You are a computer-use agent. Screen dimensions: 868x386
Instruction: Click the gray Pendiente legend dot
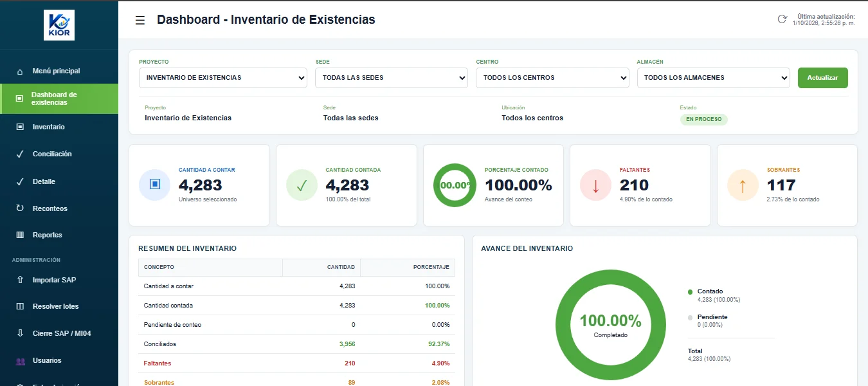tap(691, 317)
